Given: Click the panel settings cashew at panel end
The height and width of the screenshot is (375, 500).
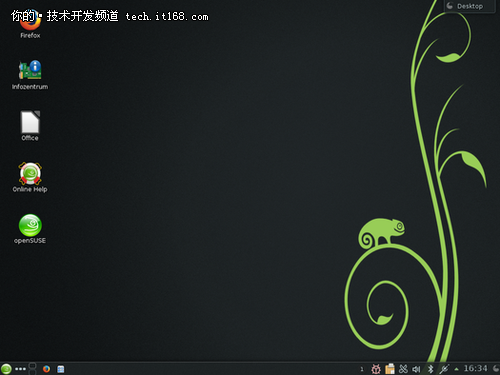Looking at the screenshot, I should point(496,369).
